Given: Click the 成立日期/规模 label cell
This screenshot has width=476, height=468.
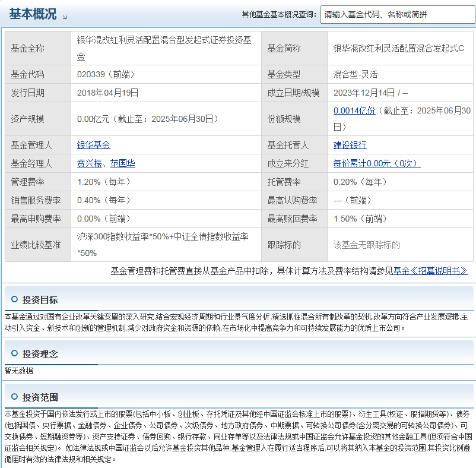Looking at the screenshot, I should pyautogui.click(x=294, y=93).
